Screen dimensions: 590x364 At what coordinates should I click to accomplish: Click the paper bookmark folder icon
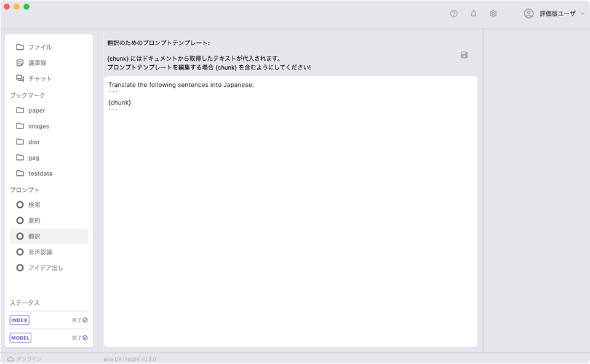coord(20,110)
